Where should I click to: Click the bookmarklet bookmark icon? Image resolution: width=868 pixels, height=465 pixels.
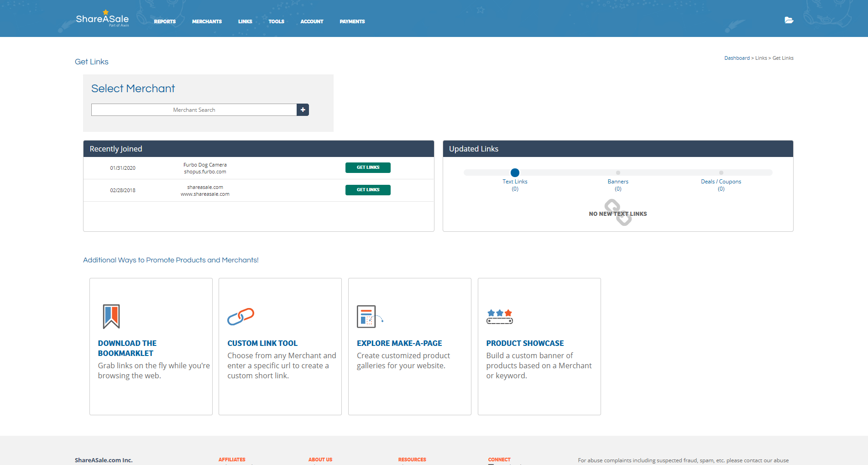[x=111, y=316]
